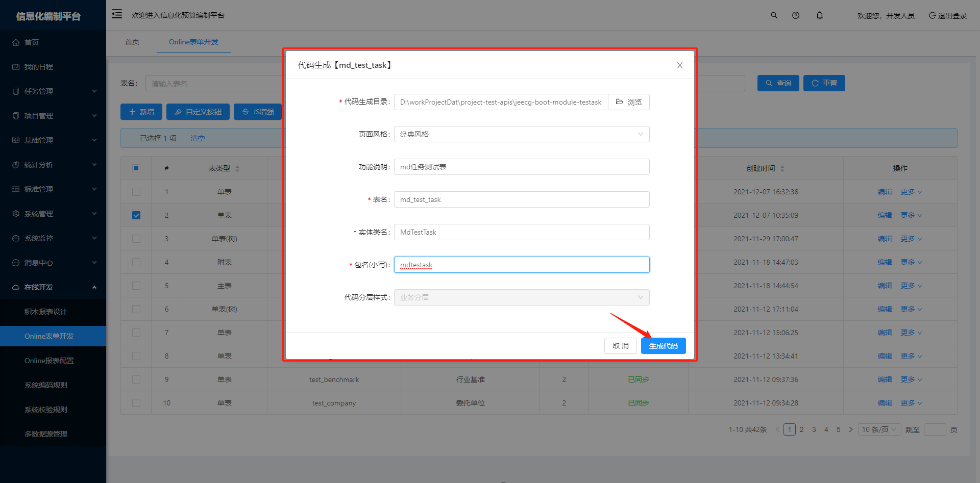Click the 基础管理 icon in sidebar
This screenshot has height=483, width=980.
tap(16, 140)
